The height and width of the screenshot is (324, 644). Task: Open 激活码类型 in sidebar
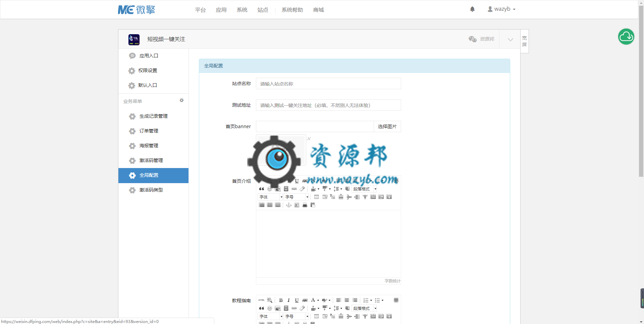153,190
